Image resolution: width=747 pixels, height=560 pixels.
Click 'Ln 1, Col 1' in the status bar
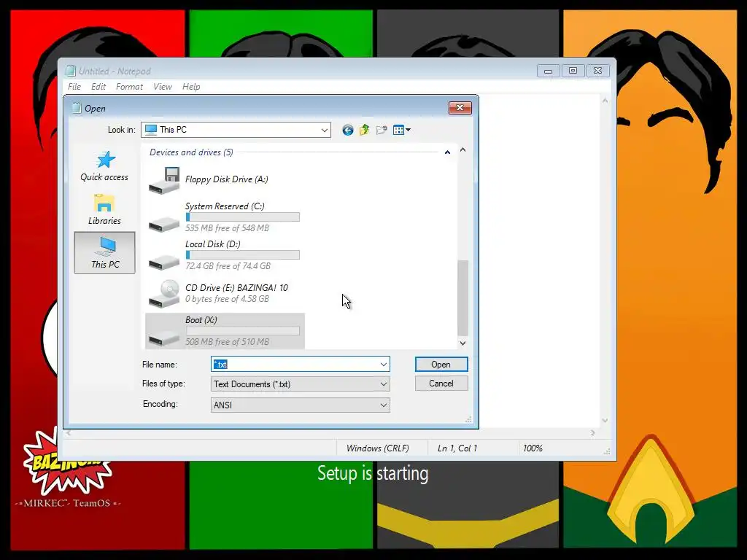457,448
